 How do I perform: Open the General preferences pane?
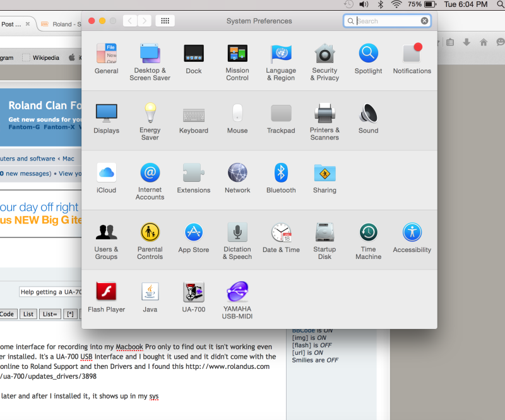106,59
